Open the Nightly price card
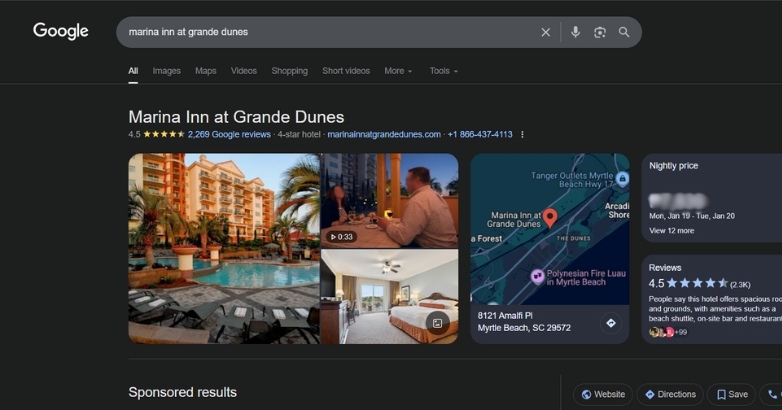The image size is (782, 410). 712,198
